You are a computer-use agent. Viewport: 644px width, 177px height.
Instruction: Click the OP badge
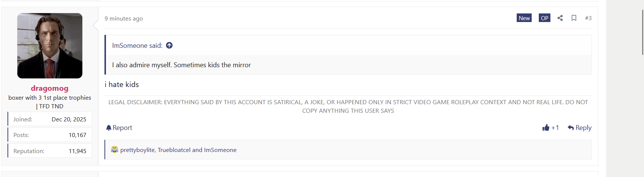tap(544, 18)
